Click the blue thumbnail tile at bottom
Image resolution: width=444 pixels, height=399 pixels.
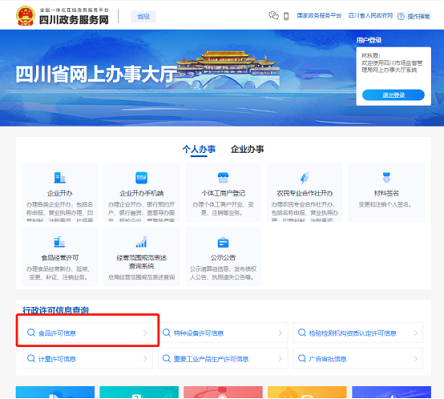[55, 392]
